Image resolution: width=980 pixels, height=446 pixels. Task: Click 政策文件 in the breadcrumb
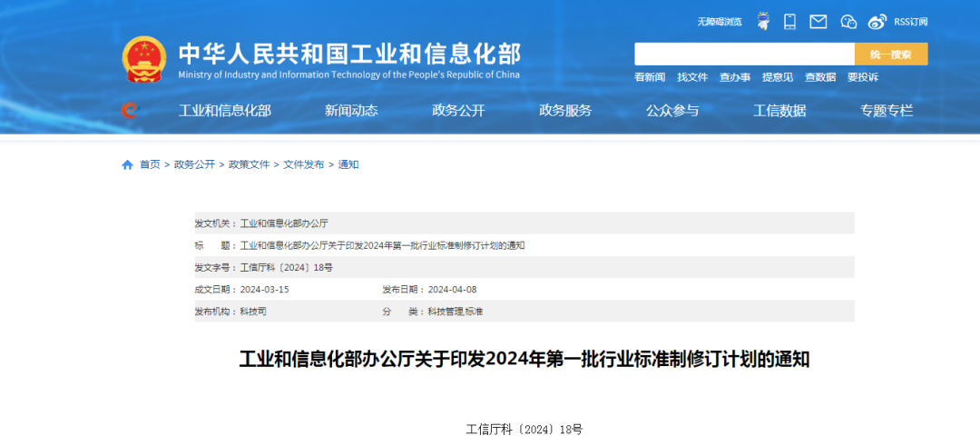pyautogui.click(x=249, y=164)
